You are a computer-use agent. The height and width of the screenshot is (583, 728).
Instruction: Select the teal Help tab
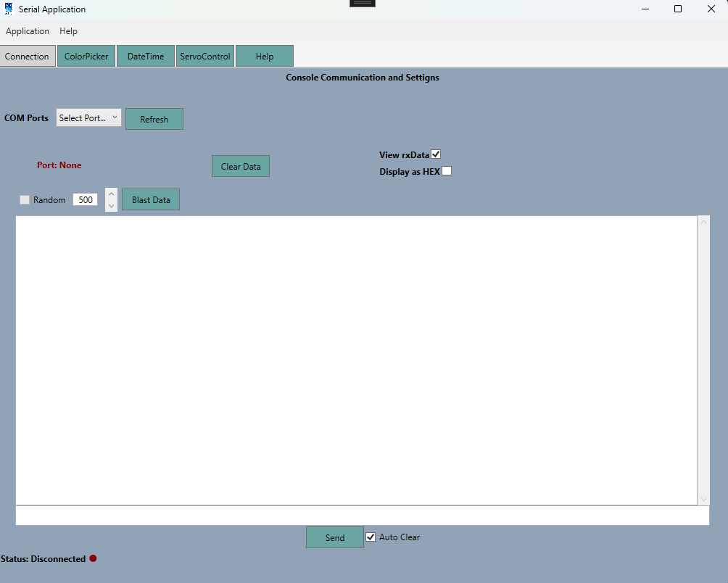[265, 57]
